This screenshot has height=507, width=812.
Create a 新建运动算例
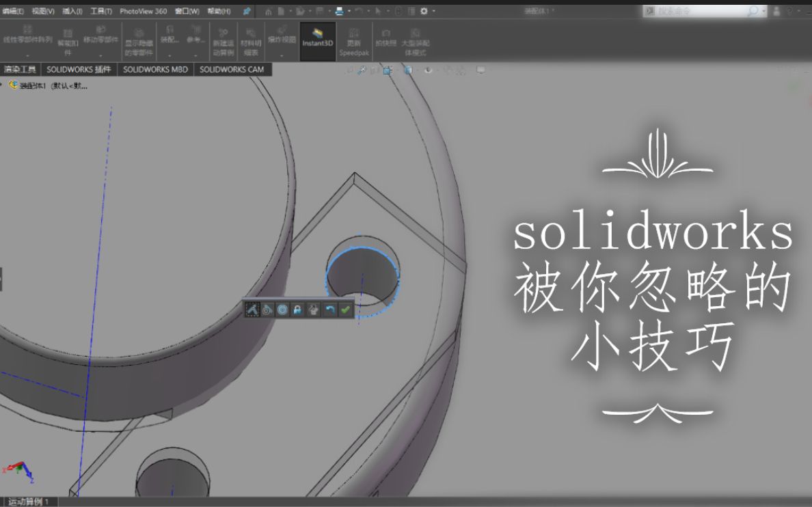[224, 40]
